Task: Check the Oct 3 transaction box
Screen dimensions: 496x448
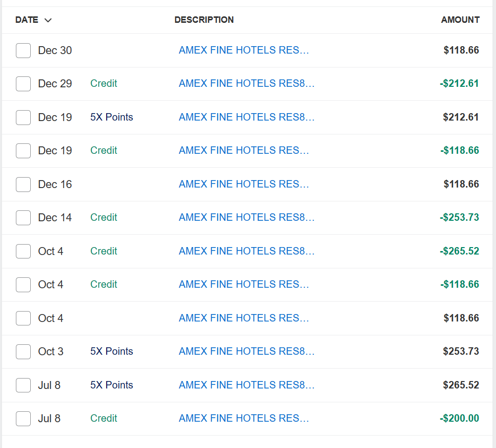Action: tap(23, 352)
